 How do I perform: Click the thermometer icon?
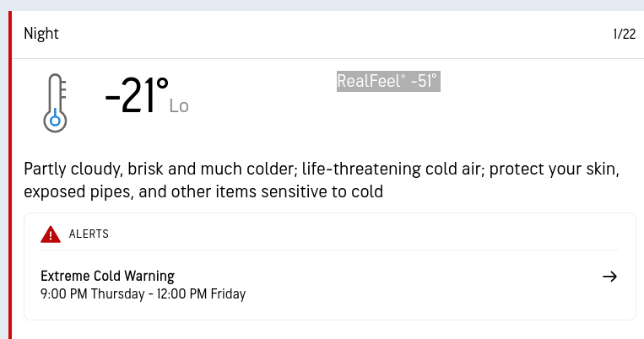coord(55,101)
